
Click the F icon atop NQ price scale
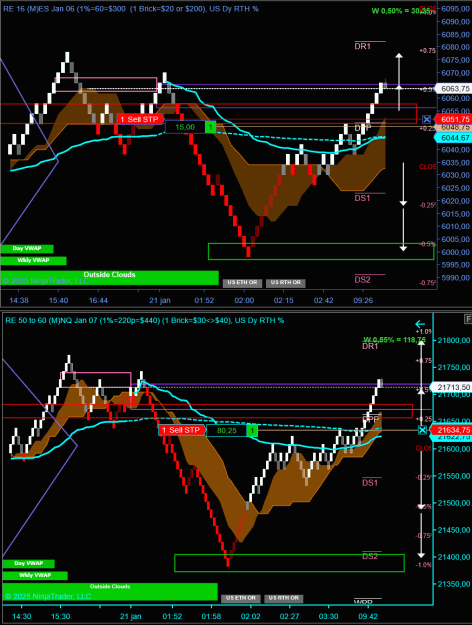[468, 319]
